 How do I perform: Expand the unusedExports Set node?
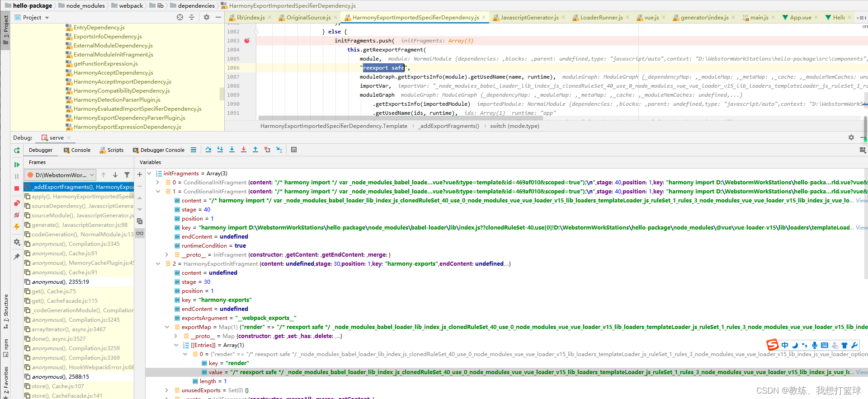pos(167,390)
